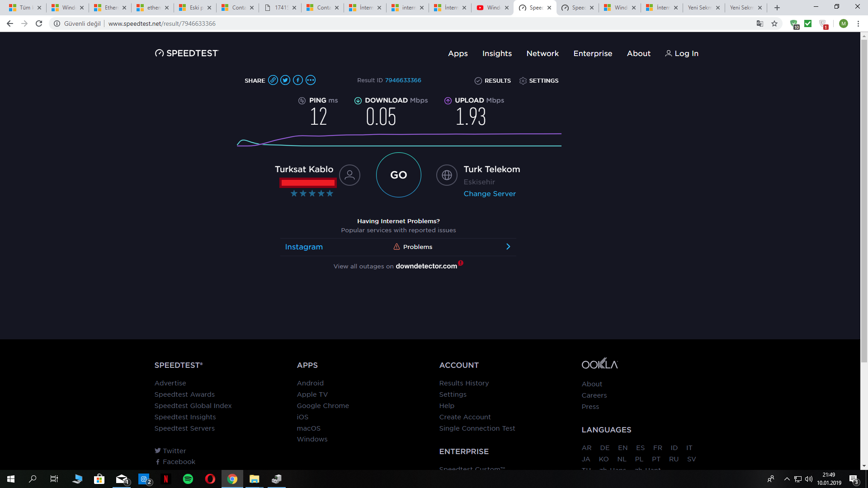This screenshot has height=488, width=868.
Task: Open Chrome's three-dot menu
Action: tap(858, 23)
